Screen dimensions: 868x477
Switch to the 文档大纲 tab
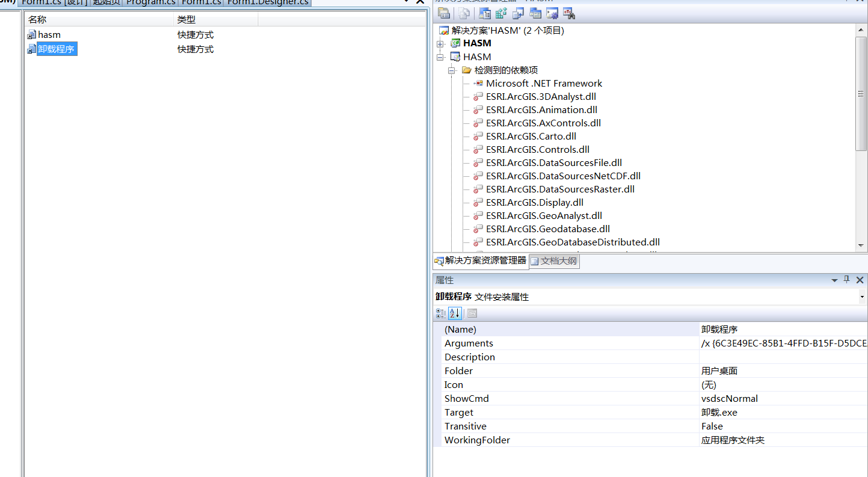[x=554, y=261]
